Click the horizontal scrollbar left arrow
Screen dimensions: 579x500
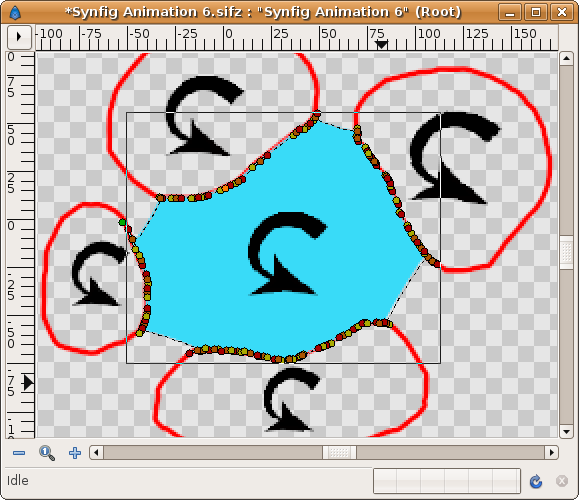(97, 452)
